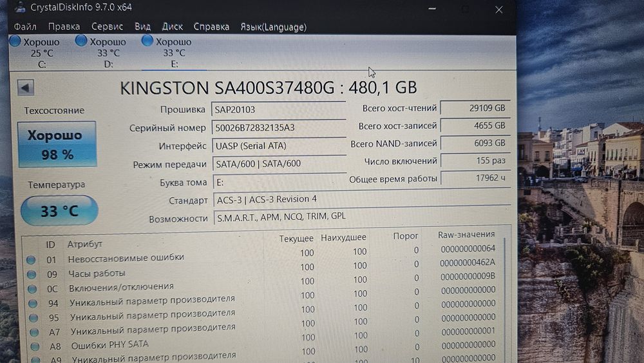Click the Атрибут column header
Viewport: 644px width, 363px height.
84,244
